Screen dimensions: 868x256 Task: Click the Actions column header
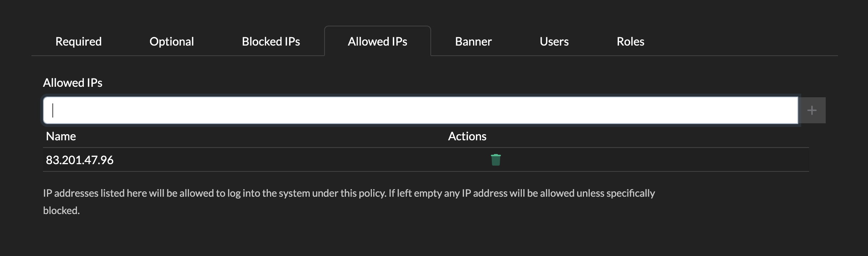tap(467, 136)
